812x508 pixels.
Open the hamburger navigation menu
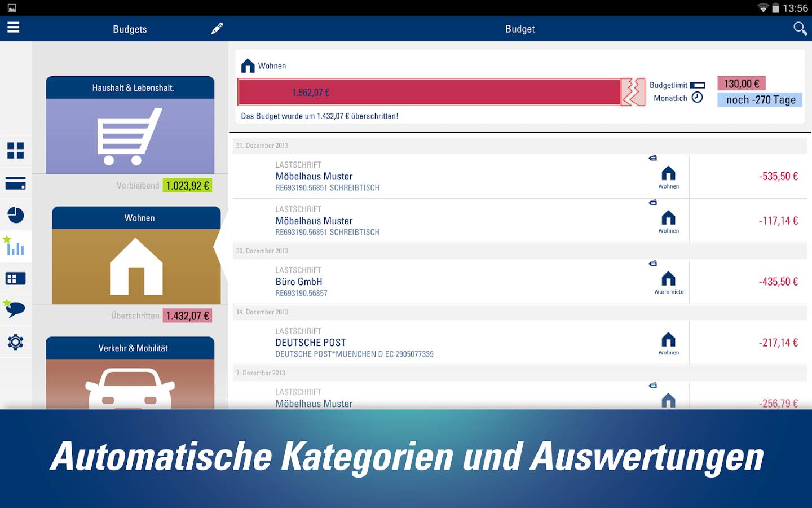(x=13, y=28)
